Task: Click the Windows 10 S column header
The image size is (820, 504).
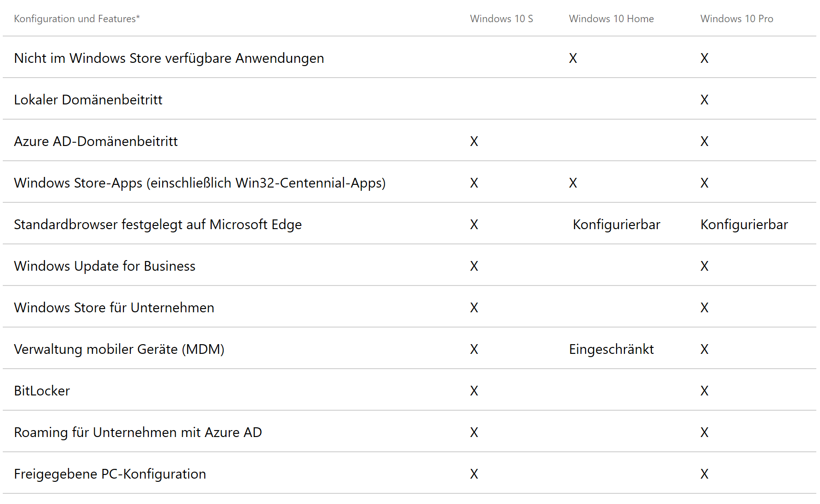Action: (501, 19)
